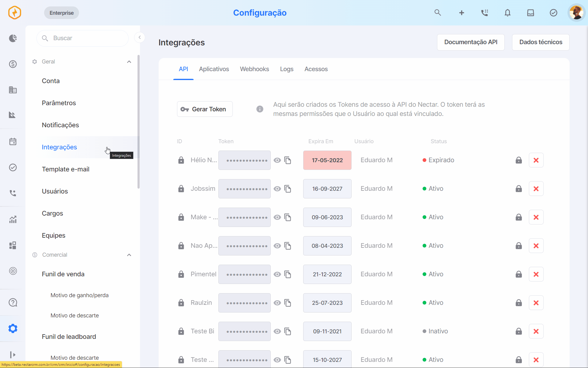Image resolution: width=588 pixels, height=368 pixels.
Task: Click the lock icon on Pimentel row right
Action: pyautogui.click(x=518, y=274)
